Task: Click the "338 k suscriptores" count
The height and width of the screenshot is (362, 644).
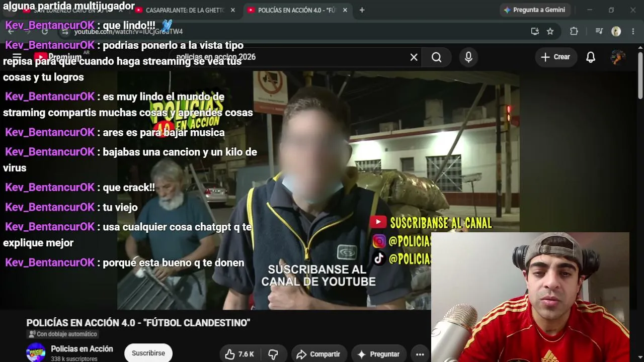Action: point(74,359)
